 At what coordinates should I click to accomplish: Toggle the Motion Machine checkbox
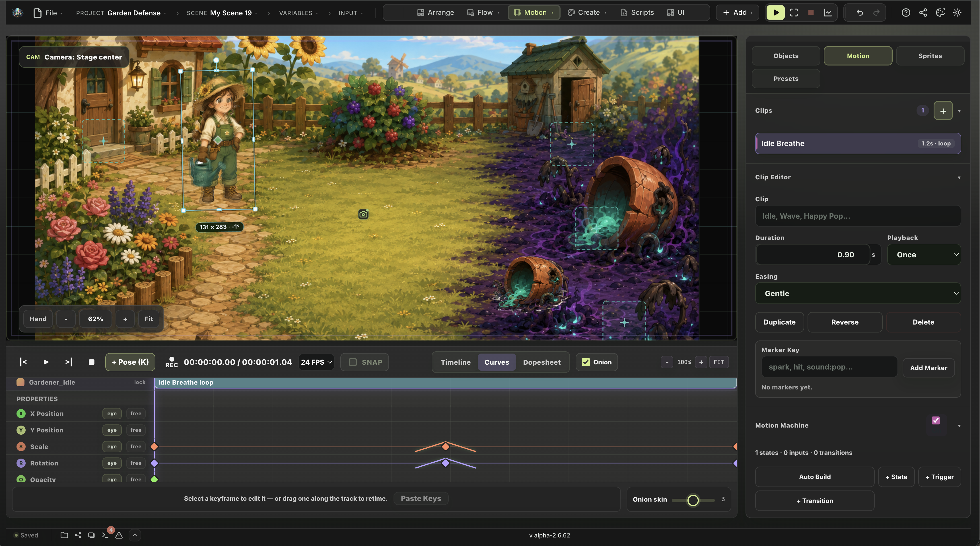click(x=936, y=420)
